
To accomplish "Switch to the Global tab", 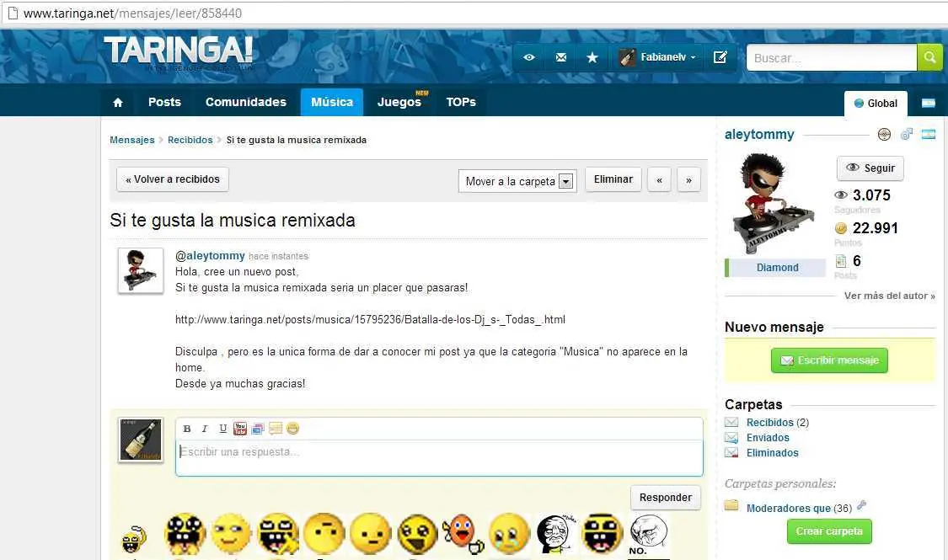I will point(876,104).
